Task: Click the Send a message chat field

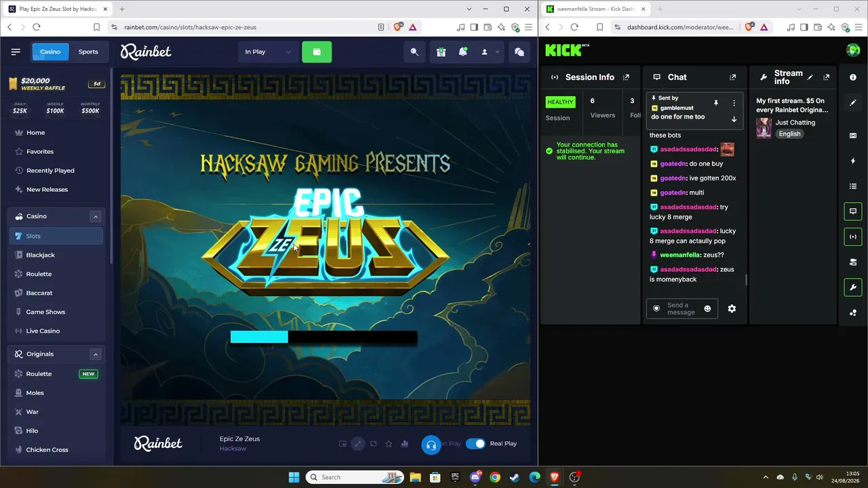Action: [682, 308]
